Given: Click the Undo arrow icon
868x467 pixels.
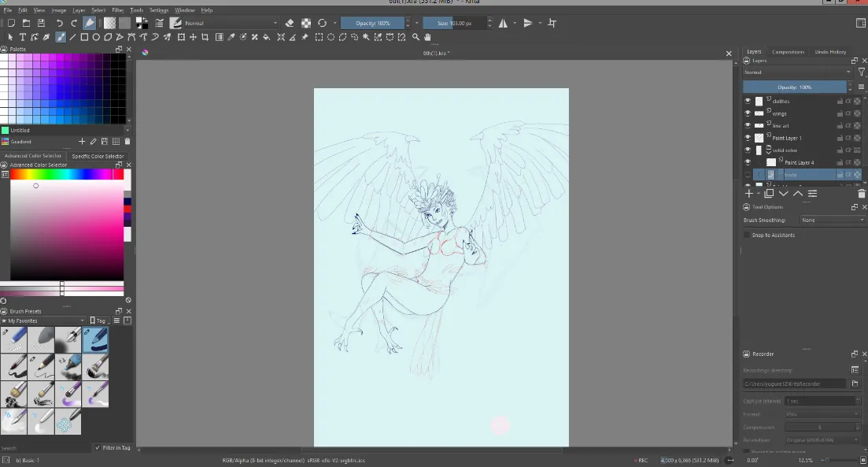Looking at the screenshot, I should pyautogui.click(x=59, y=23).
